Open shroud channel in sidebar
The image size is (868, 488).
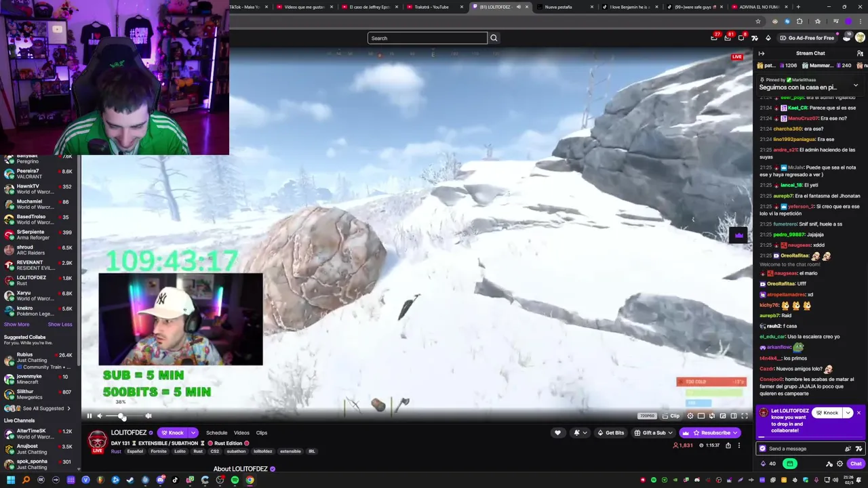click(x=39, y=250)
